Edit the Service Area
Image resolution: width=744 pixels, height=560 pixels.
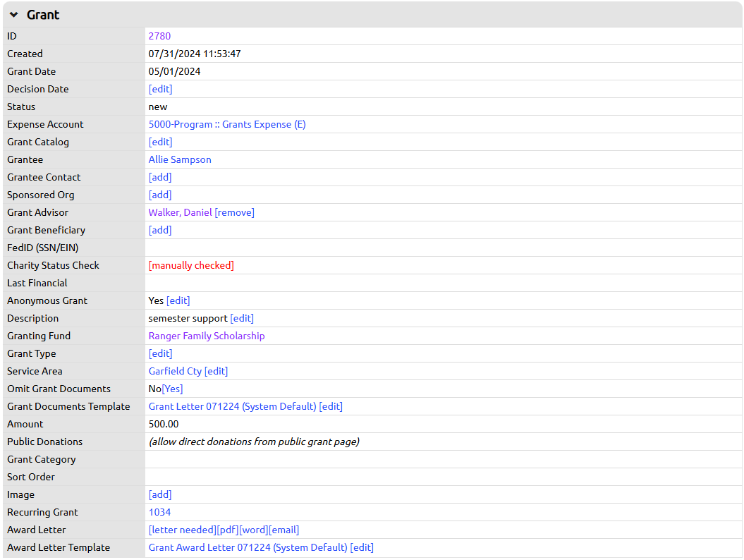click(216, 371)
